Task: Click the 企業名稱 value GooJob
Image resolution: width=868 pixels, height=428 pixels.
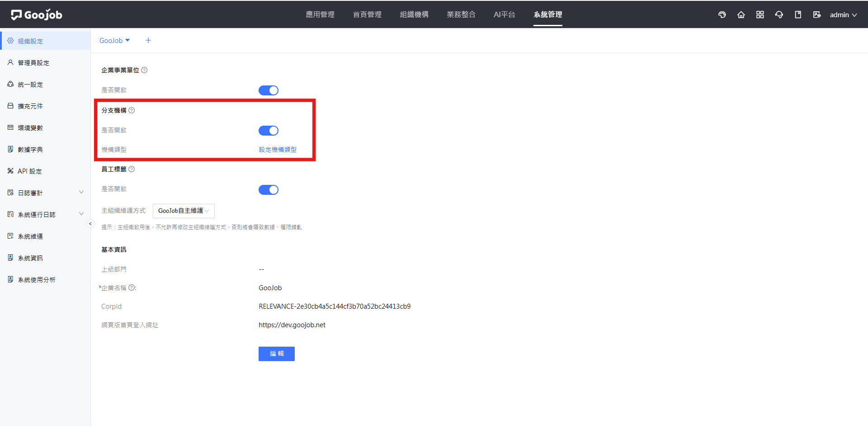Action: click(270, 288)
